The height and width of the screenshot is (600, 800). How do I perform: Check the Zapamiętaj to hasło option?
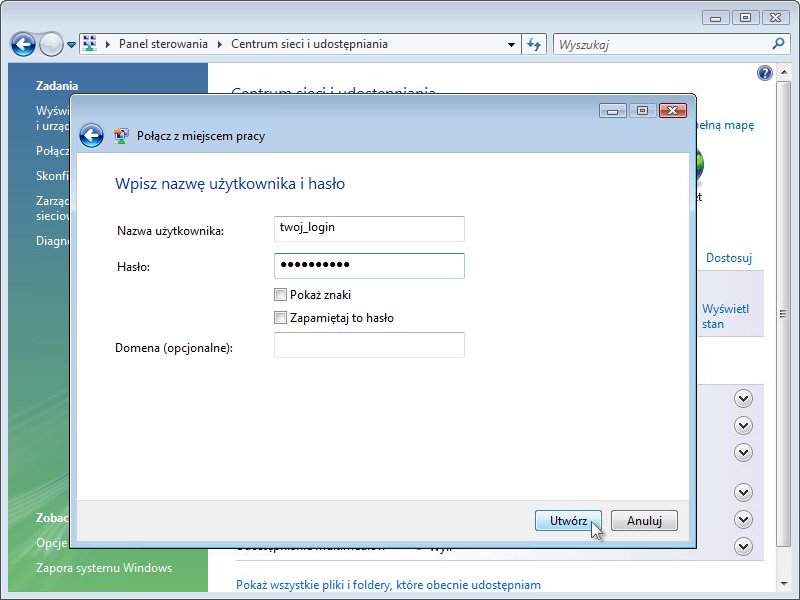(280, 318)
